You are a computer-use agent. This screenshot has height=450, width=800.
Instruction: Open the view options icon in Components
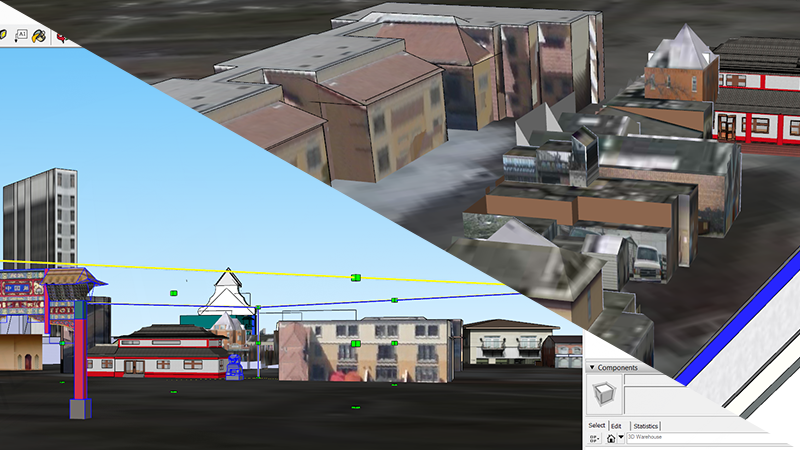point(594,437)
